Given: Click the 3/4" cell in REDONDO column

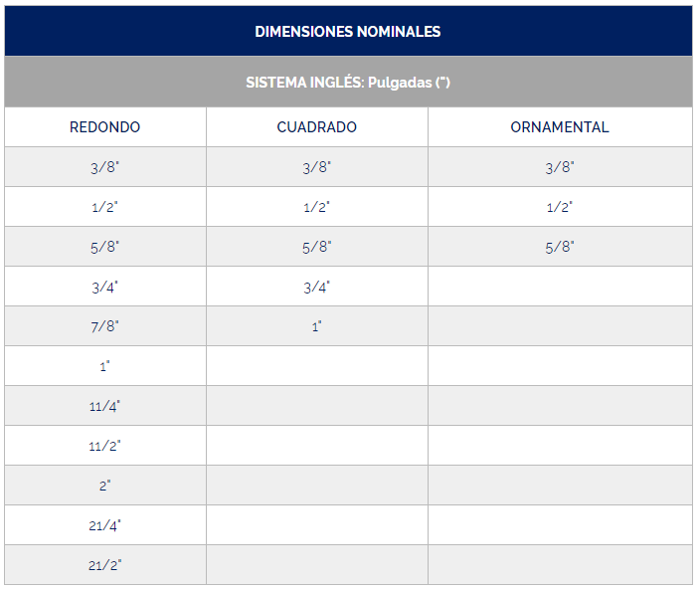Looking at the screenshot, I should (x=104, y=287).
